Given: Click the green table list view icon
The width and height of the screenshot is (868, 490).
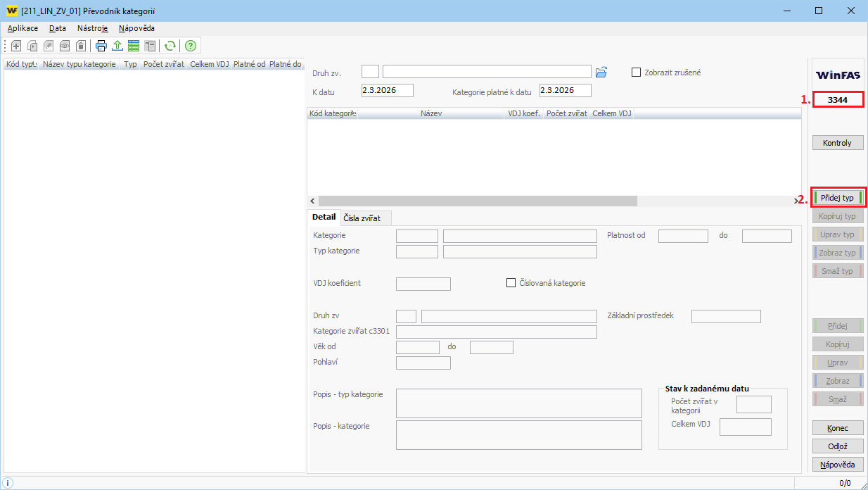Looking at the screenshot, I should 134,46.
